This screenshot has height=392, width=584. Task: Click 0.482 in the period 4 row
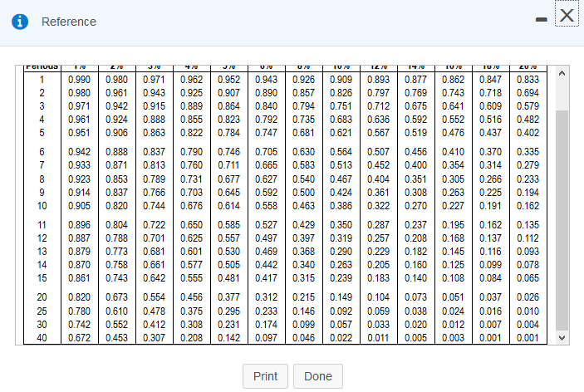528,120
